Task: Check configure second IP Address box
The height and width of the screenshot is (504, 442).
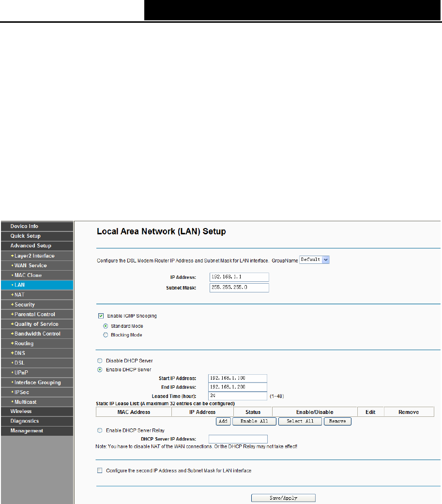Action: click(x=100, y=471)
